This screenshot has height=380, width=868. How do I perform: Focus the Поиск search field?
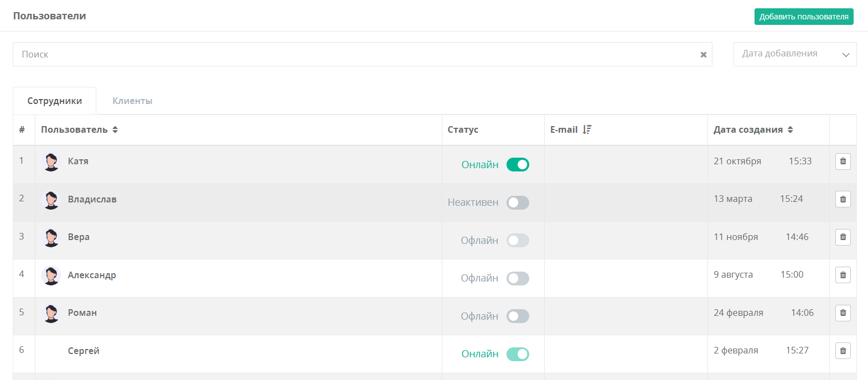tap(363, 54)
